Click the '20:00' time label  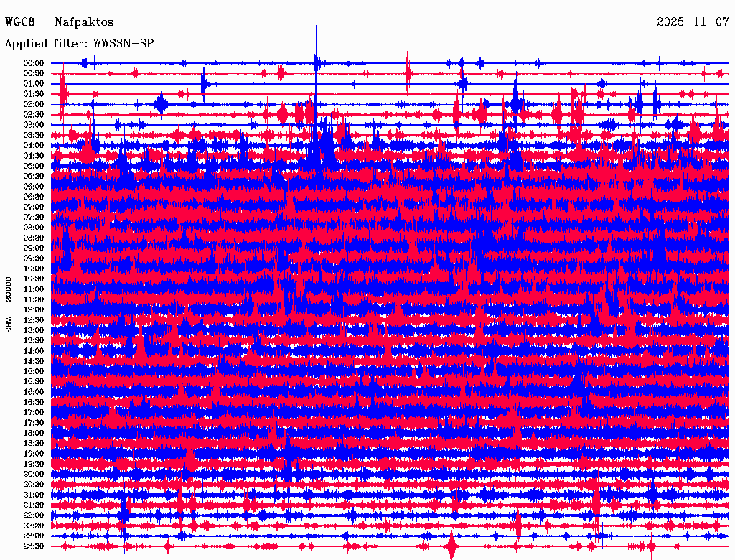click(34, 474)
